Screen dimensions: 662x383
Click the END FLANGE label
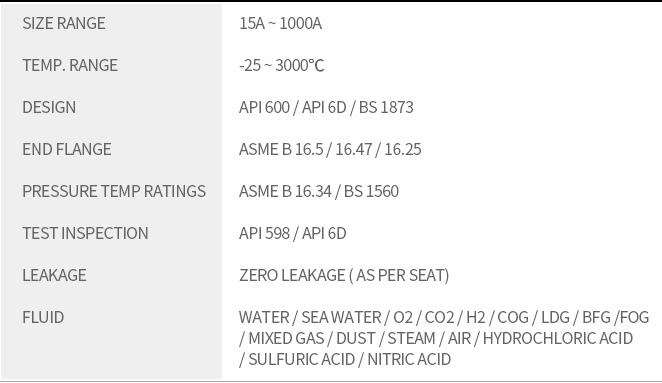pyautogui.click(x=67, y=149)
